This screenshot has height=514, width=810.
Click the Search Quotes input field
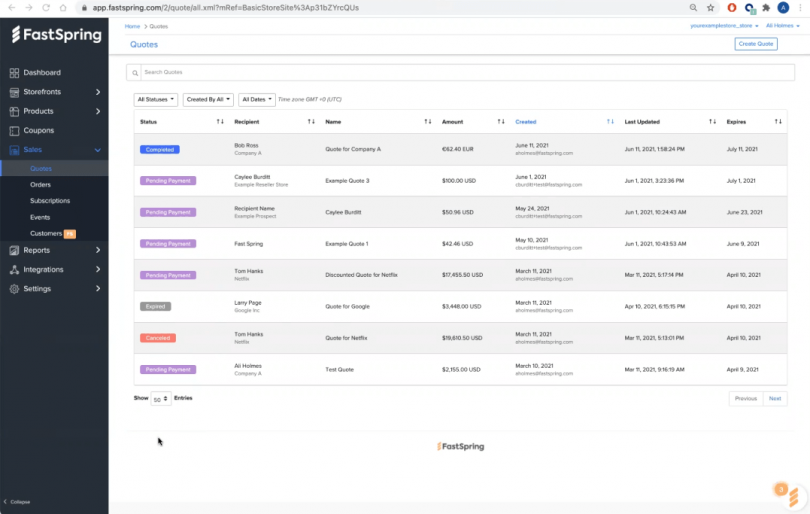point(468,72)
